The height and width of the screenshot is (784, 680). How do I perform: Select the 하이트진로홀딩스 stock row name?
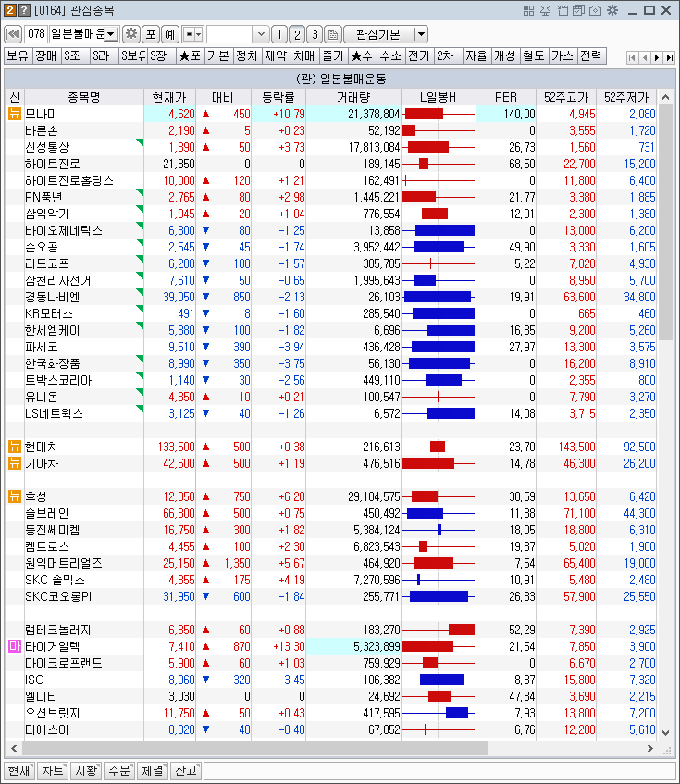point(69,180)
